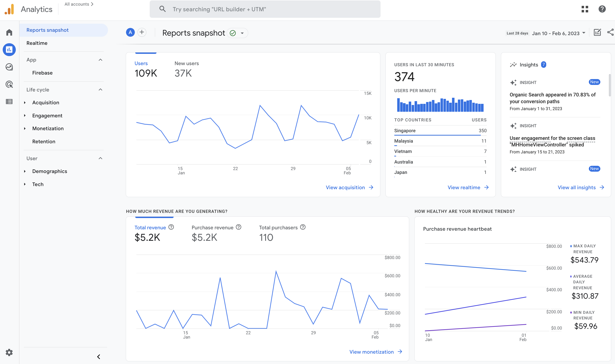Open the share report icon
The image size is (615, 364).
tap(610, 32)
